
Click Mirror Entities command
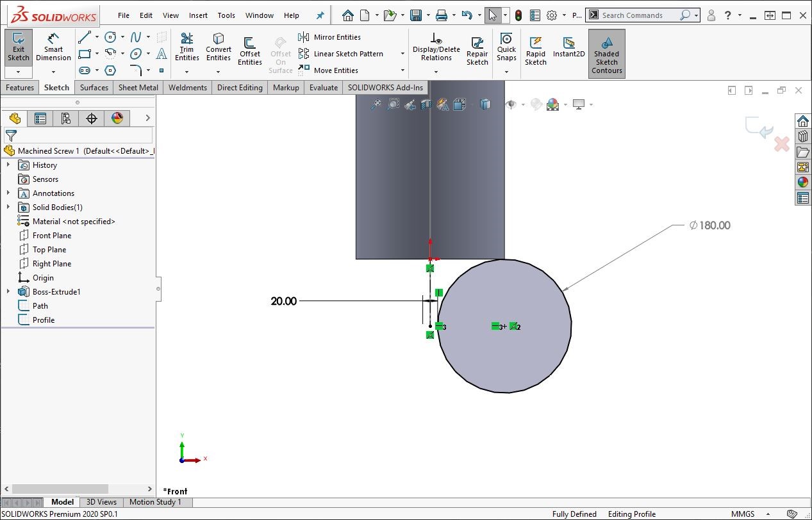[x=336, y=37]
